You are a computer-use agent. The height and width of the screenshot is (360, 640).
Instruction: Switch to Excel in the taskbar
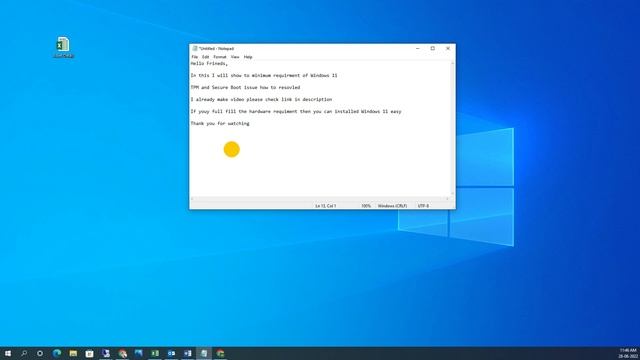155,353
